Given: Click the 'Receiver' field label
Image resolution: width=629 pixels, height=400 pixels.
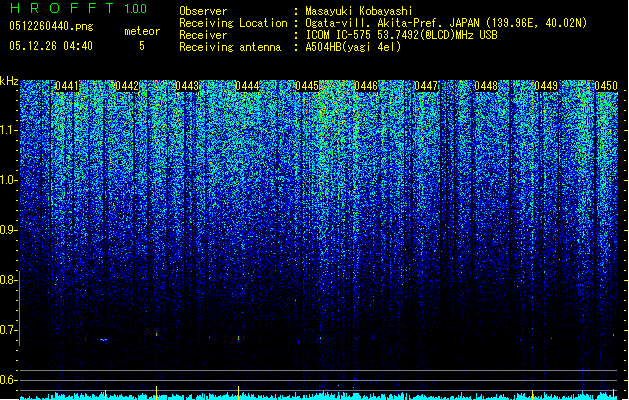Looking at the screenshot, I should [203, 35].
